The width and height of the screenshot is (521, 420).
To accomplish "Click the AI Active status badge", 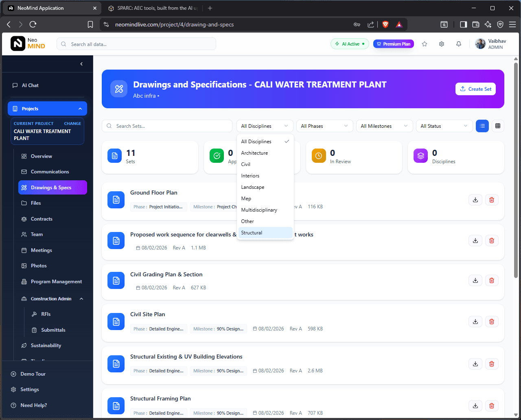I will pyautogui.click(x=350, y=44).
